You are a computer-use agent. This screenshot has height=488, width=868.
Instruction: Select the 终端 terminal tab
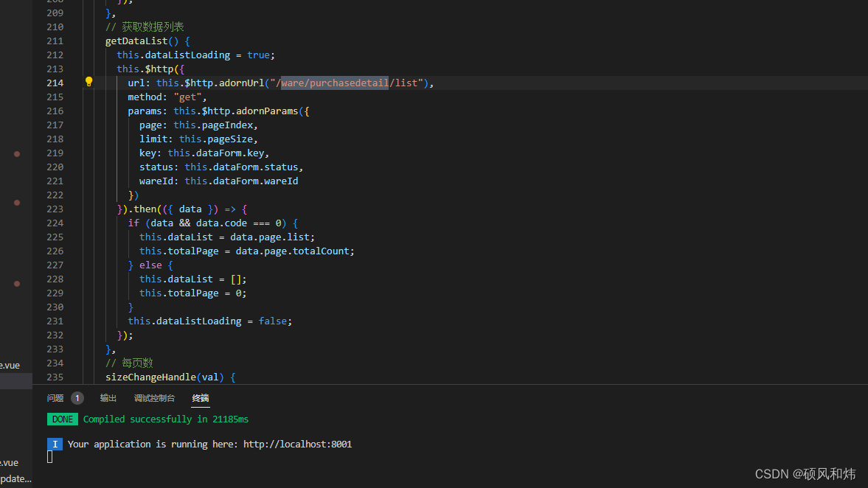tap(201, 398)
